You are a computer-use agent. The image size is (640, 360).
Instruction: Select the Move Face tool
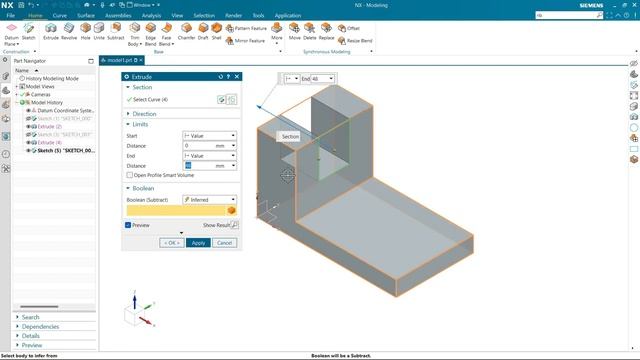[294, 31]
